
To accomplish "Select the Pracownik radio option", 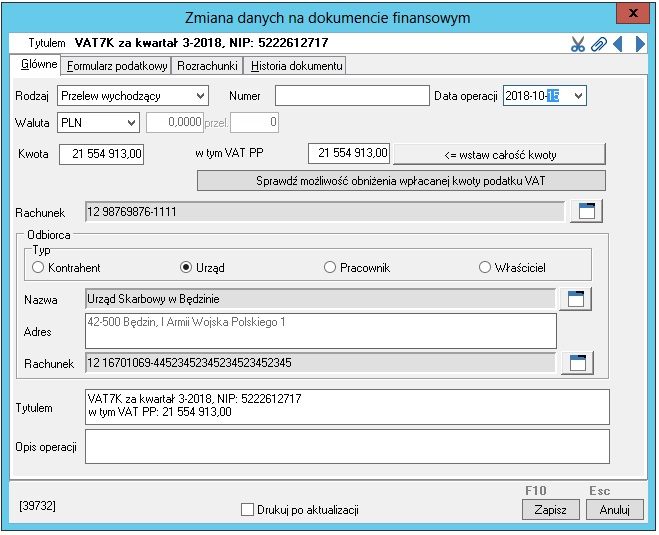I will [x=331, y=268].
